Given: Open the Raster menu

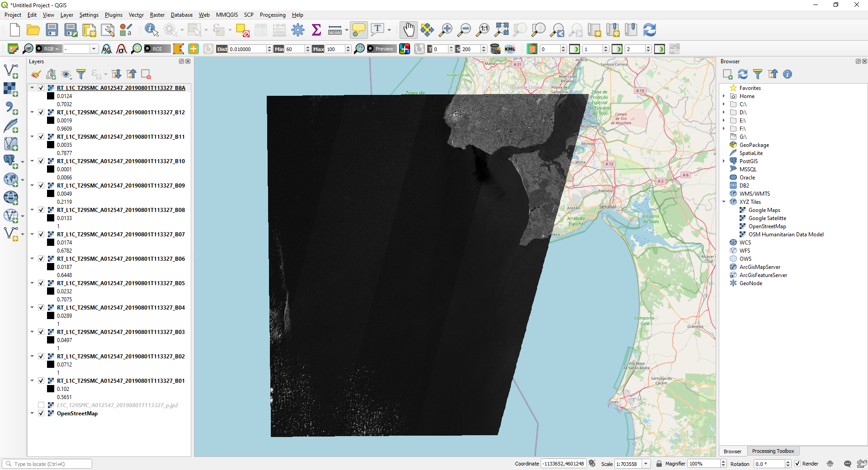Looking at the screenshot, I should [x=157, y=15].
